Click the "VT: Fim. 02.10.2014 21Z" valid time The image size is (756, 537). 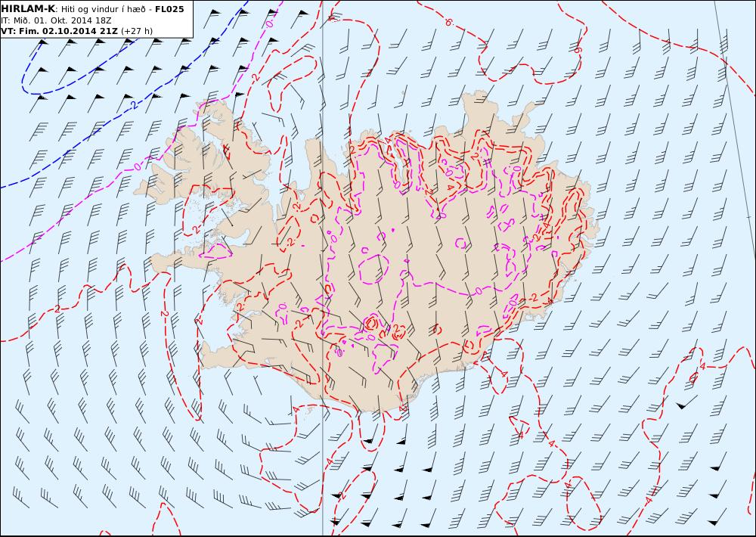(x=59, y=31)
